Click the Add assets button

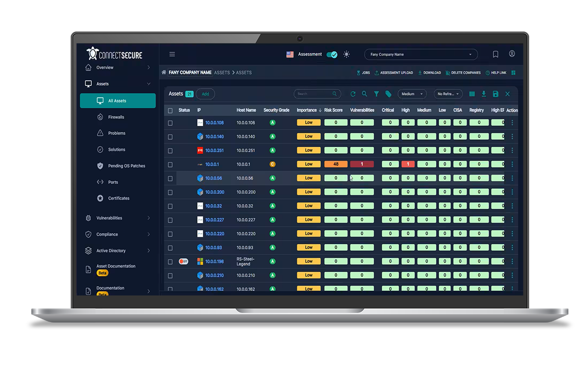point(205,94)
